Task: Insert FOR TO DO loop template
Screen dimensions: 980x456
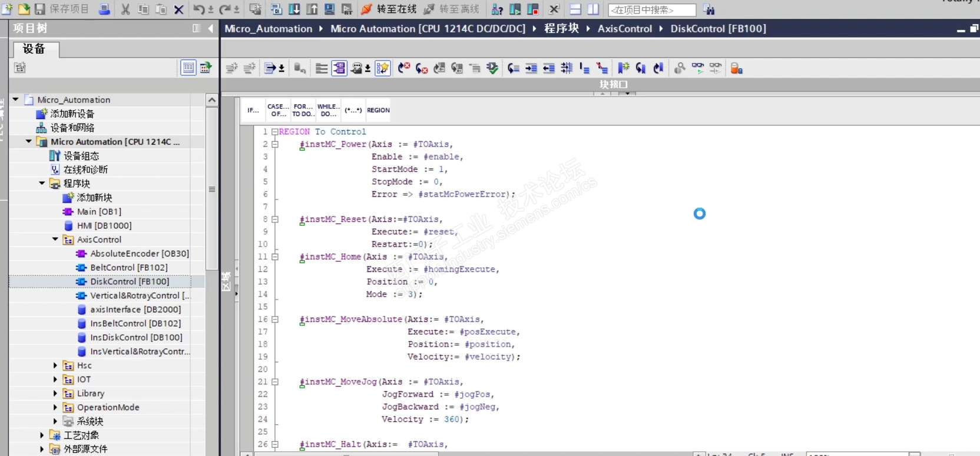Action: coord(303,110)
